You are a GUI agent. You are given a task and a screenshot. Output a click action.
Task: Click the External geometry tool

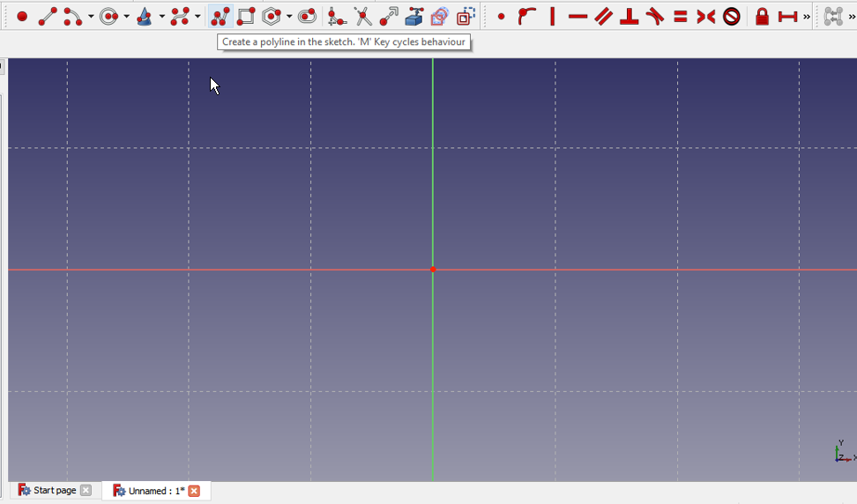tap(414, 17)
